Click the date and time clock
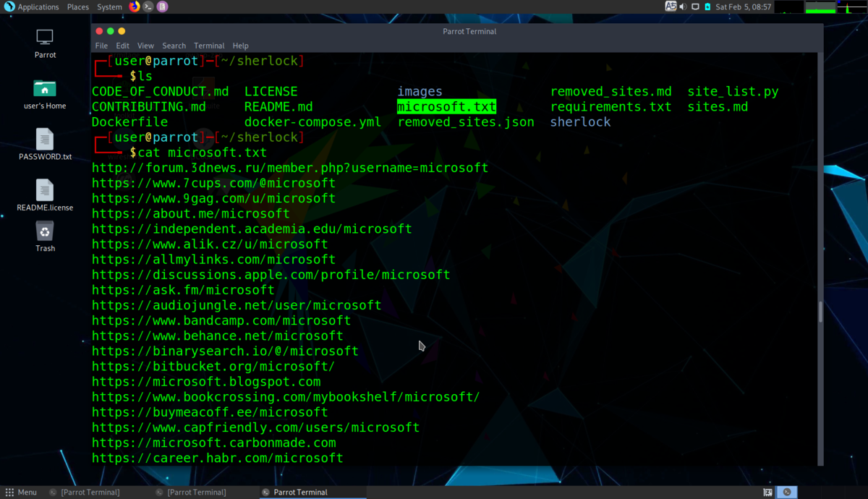The width and height of the screenshot is (868, 499). (743, 7)
